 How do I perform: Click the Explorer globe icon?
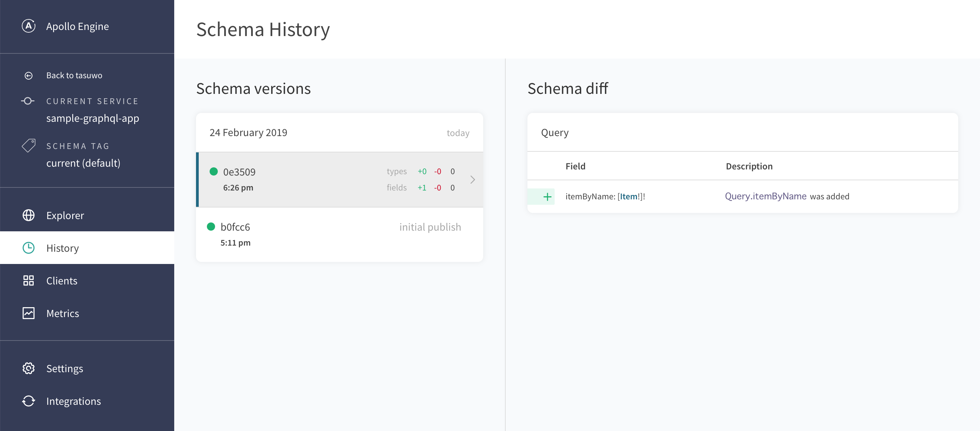point(29,215)
